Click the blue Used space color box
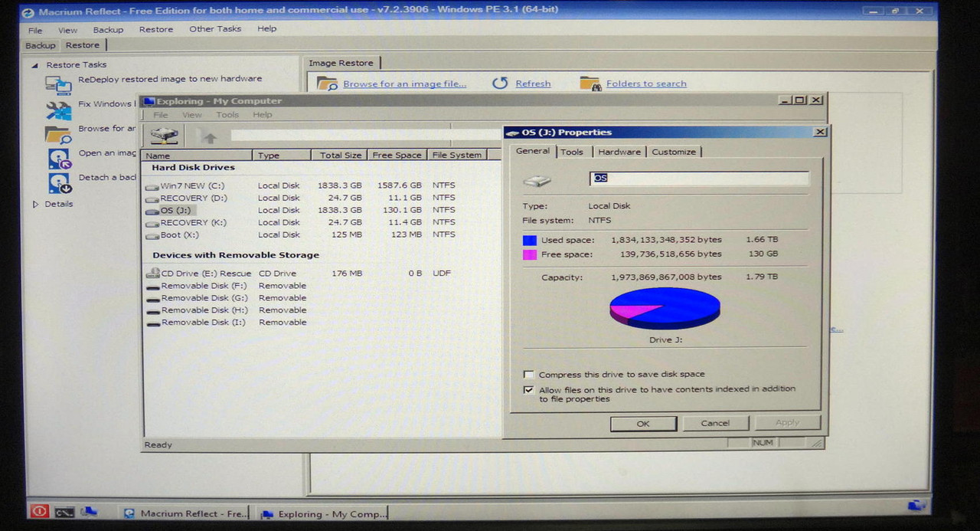This screenshot has height=531, width=980. [x=529, y=240]
